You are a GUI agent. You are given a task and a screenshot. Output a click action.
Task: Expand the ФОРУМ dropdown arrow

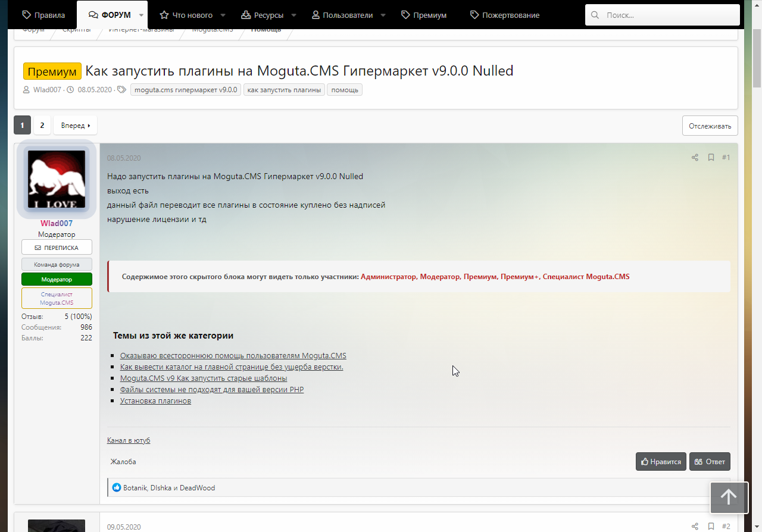click(x=141, y=15)
